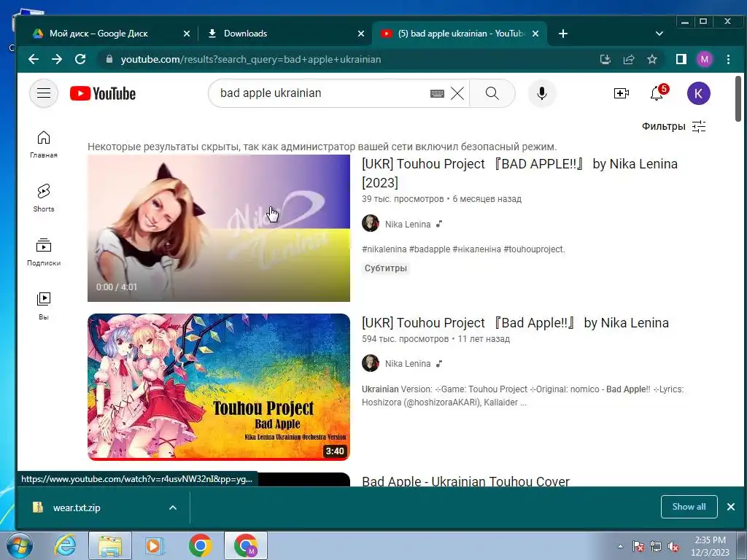The image size is (747, 560).
Task: Click the browser address bar URL
Action: (x=251, y=59)
